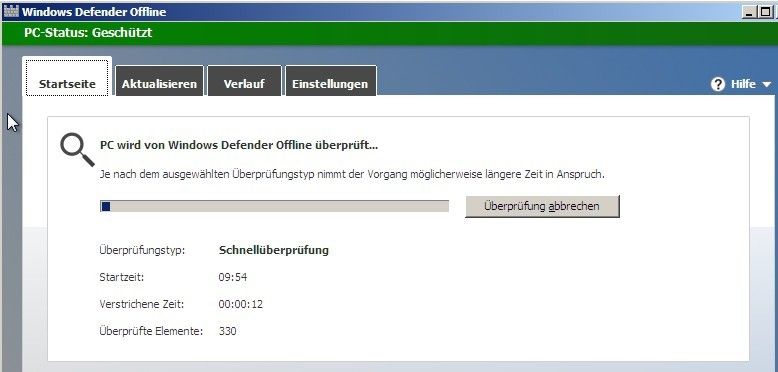
Task: Click the 'Verstrichene Zeit:' label
Action: (x=141, y=304)
